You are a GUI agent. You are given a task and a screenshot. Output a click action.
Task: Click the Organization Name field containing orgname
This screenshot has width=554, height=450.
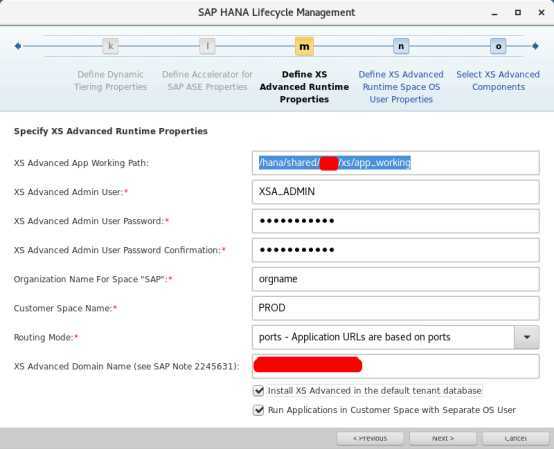396,279
